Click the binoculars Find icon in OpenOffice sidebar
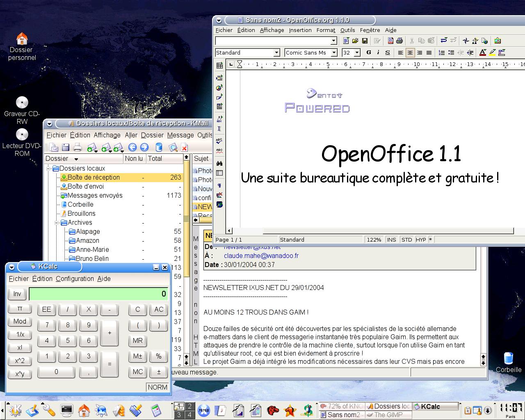 click(219, 163)
